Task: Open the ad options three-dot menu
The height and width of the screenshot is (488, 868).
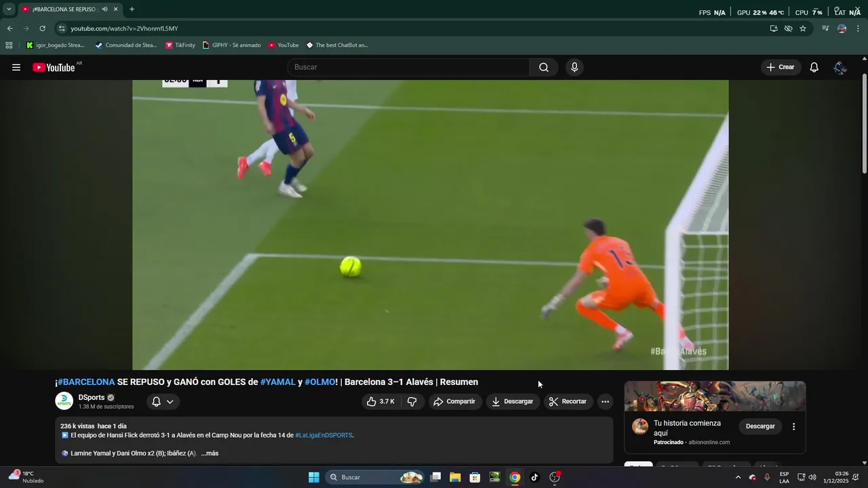Action: pyautogui.click(x=793, y=426)
